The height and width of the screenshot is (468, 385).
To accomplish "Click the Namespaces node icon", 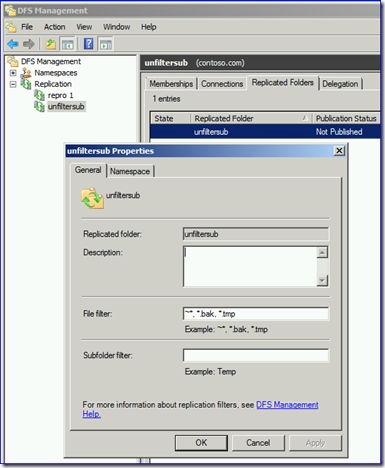I will [26, 73].
